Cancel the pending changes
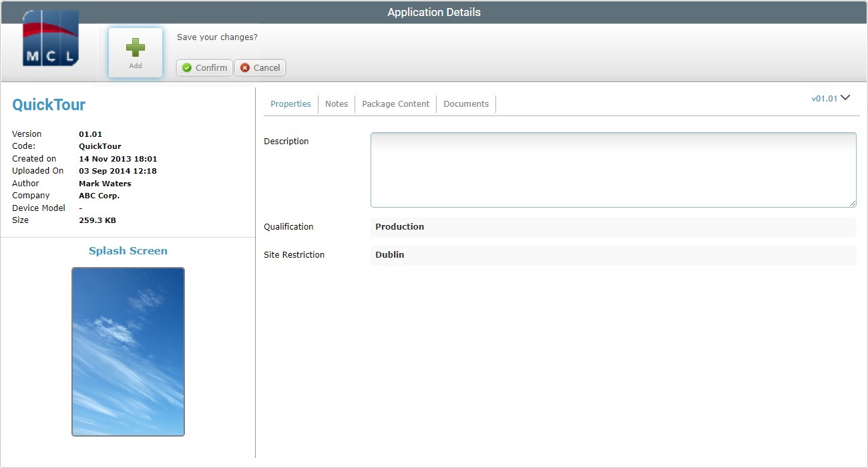Screen dimensions: 868x468 coord(260,67)
